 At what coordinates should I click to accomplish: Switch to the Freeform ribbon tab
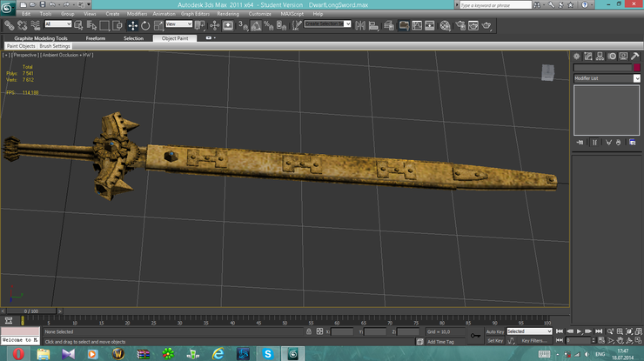[95, 38]
